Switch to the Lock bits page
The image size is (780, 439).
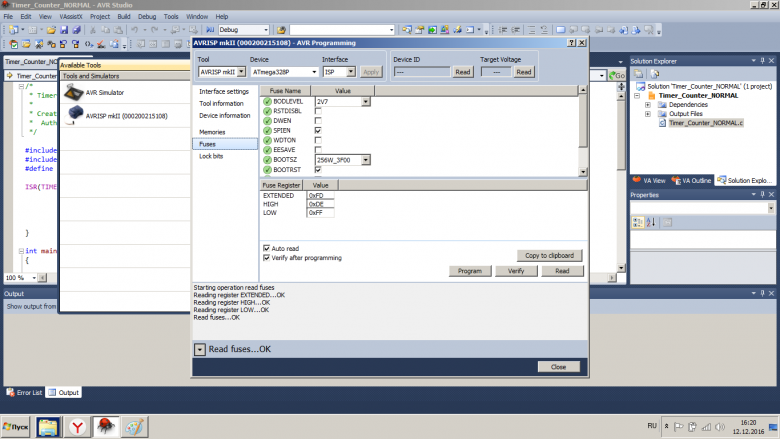click(x=211, y=156)
